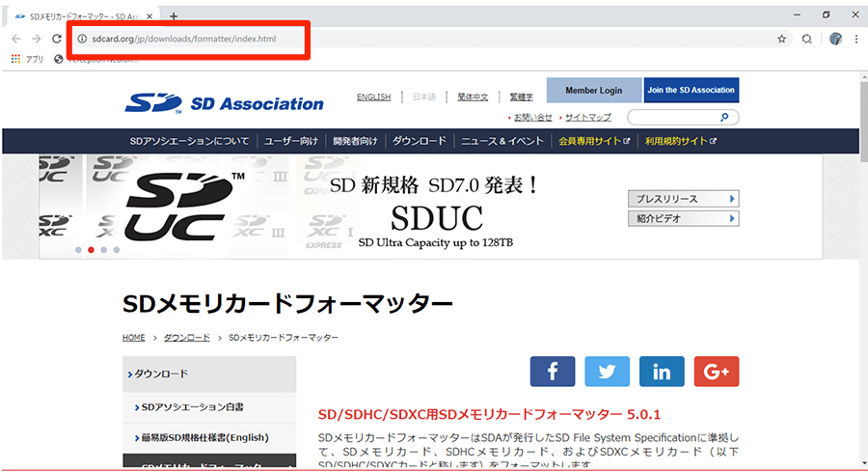Go back to the previous page

click(16, 39)
